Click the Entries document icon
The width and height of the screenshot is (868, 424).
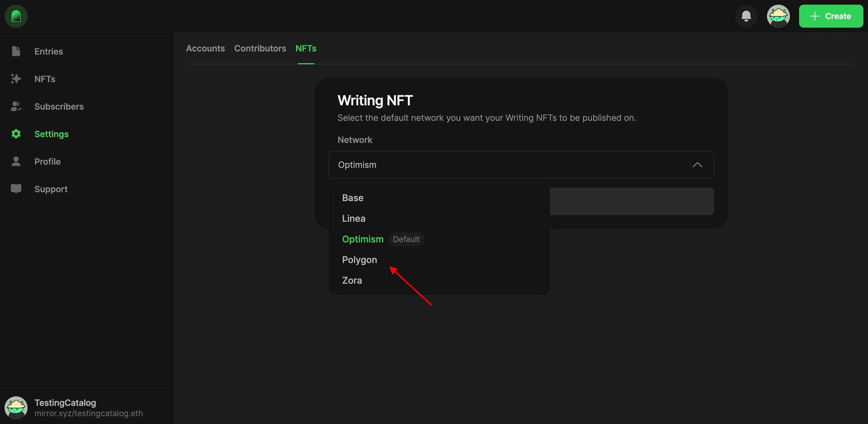coord(16,51)
